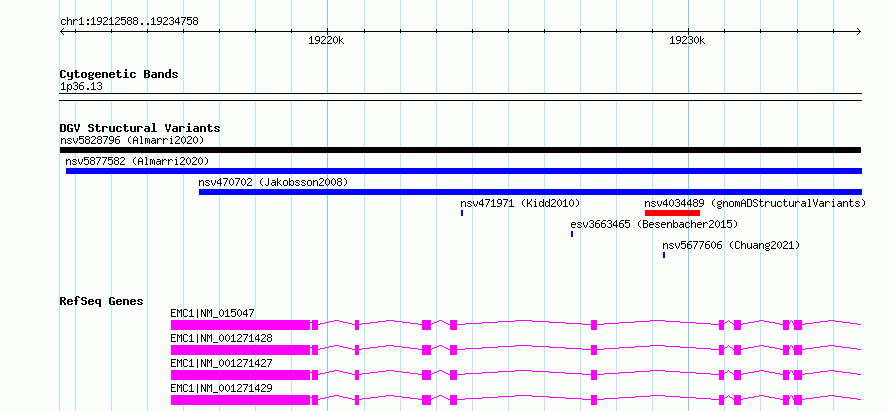Open the nsv470702 (Jakobsson2008) label
The height and width of the screenshot is (411, 890).
point(273,182)
